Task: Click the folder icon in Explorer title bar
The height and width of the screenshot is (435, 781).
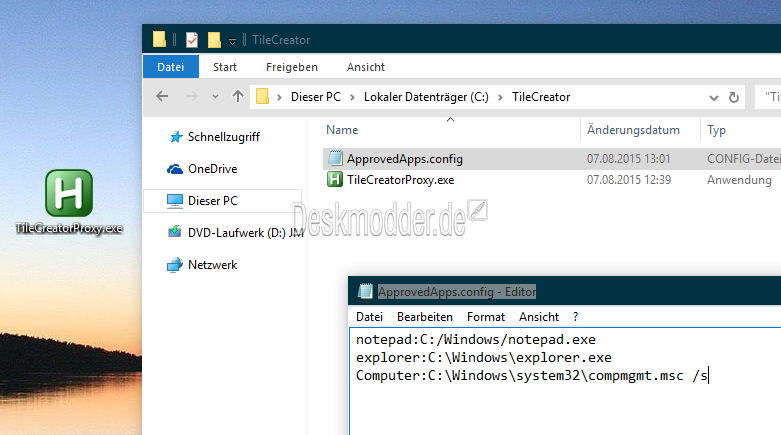Action: [159, 39]
